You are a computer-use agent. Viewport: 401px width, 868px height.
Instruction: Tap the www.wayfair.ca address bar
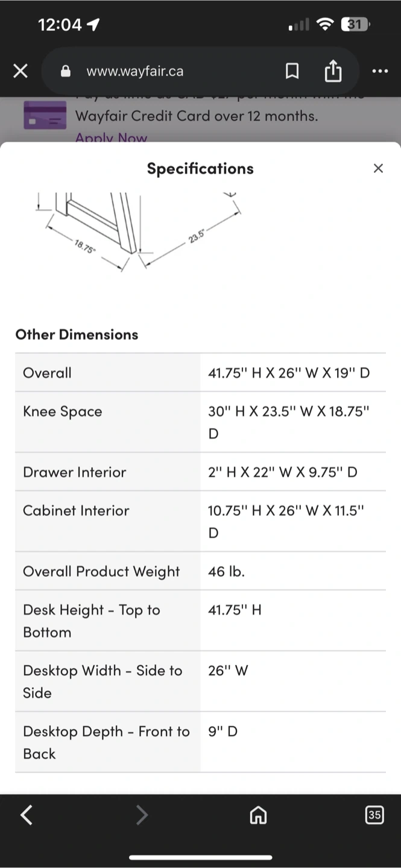coord(135,72)
